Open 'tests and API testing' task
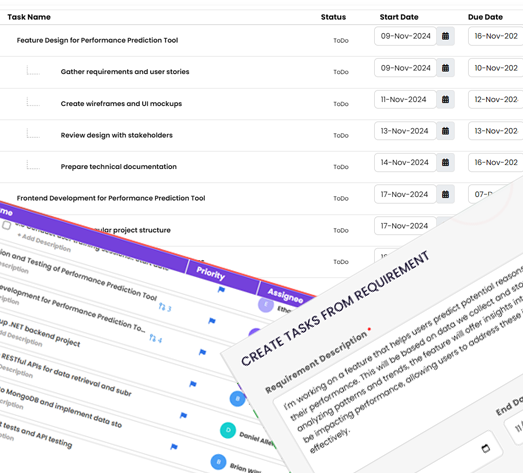Image resolution: width=523 pixels, height=473 pixels. coord(36,435)
